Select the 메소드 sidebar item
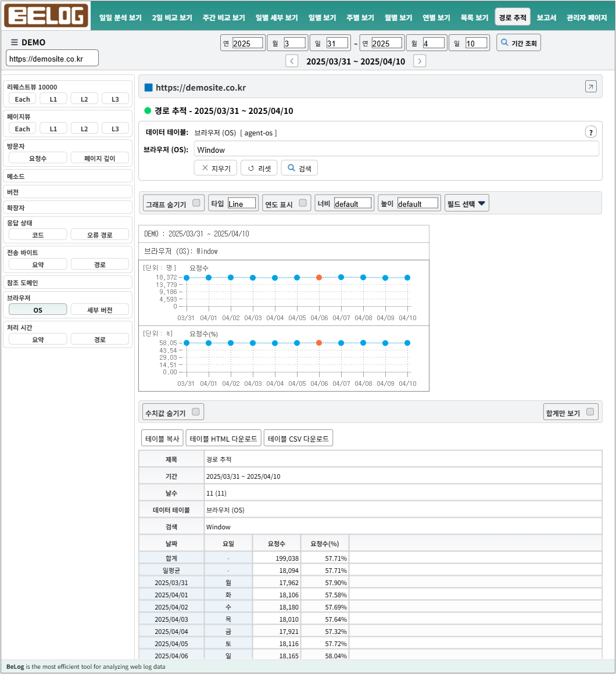 coord(67,176)
